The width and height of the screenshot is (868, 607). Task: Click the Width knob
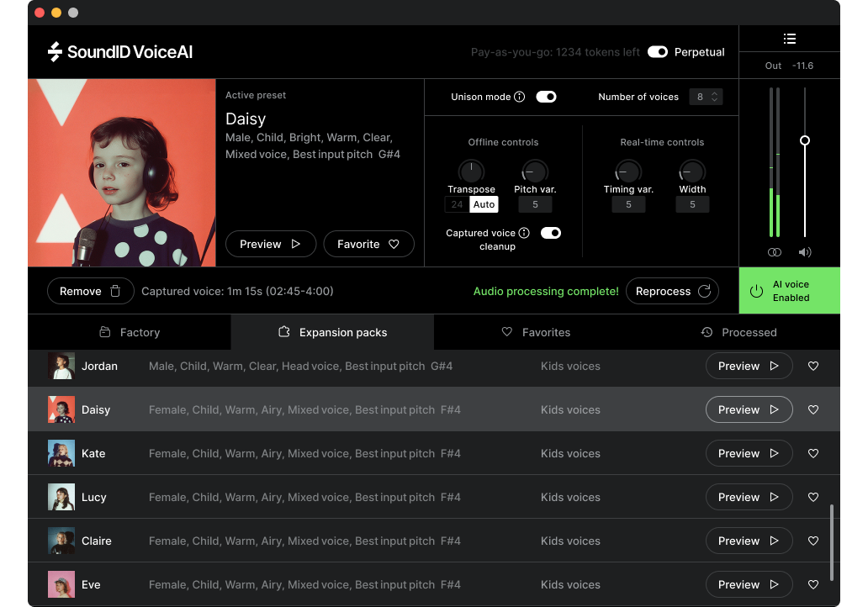click(692, 171)
